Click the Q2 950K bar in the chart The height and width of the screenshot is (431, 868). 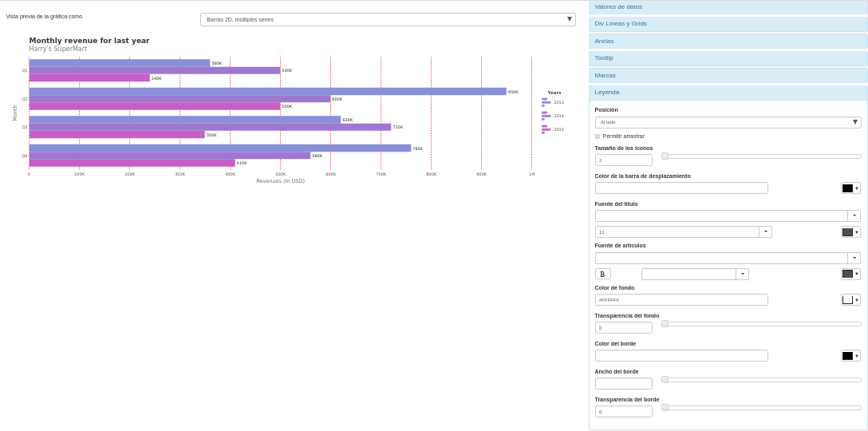[x=267, y=92]
